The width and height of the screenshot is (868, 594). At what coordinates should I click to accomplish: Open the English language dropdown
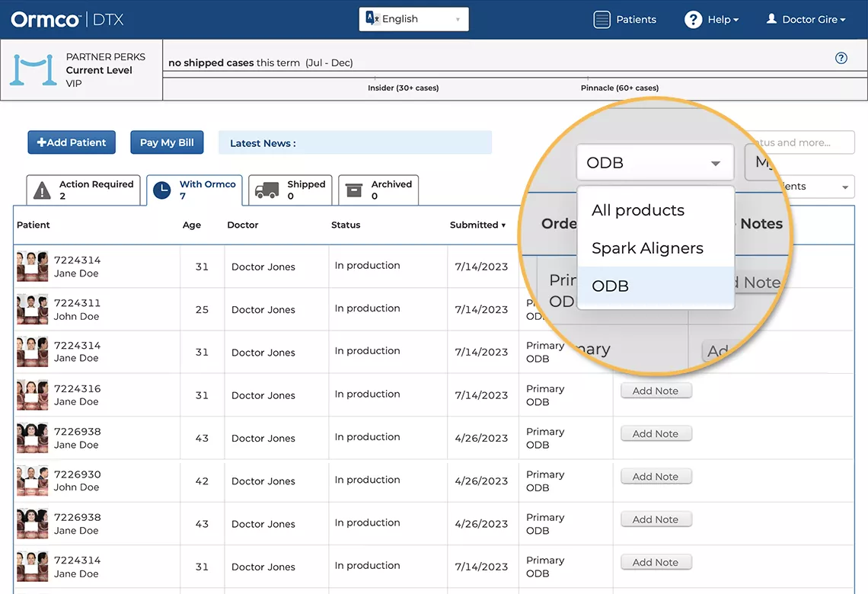(413, 19)
